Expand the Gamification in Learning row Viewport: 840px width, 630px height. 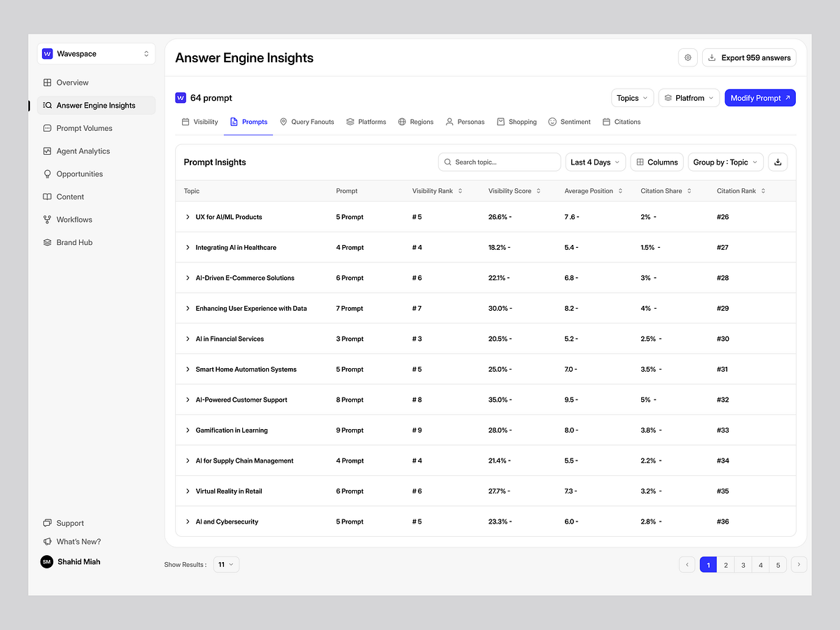pyautogui.click(x=188, y=430)
